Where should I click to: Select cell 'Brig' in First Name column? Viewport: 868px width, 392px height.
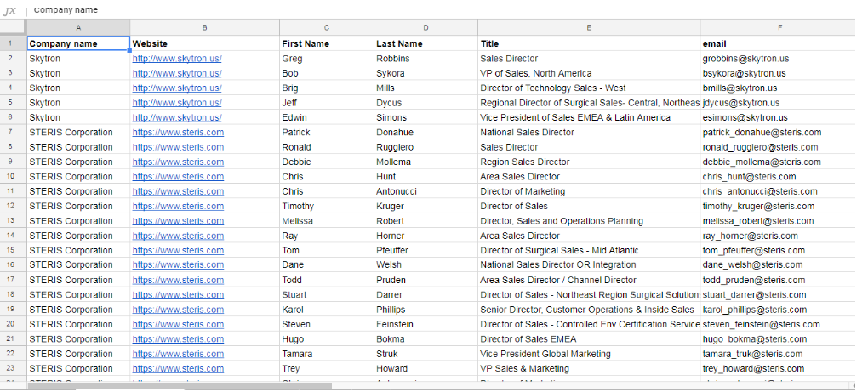[327, 88]
